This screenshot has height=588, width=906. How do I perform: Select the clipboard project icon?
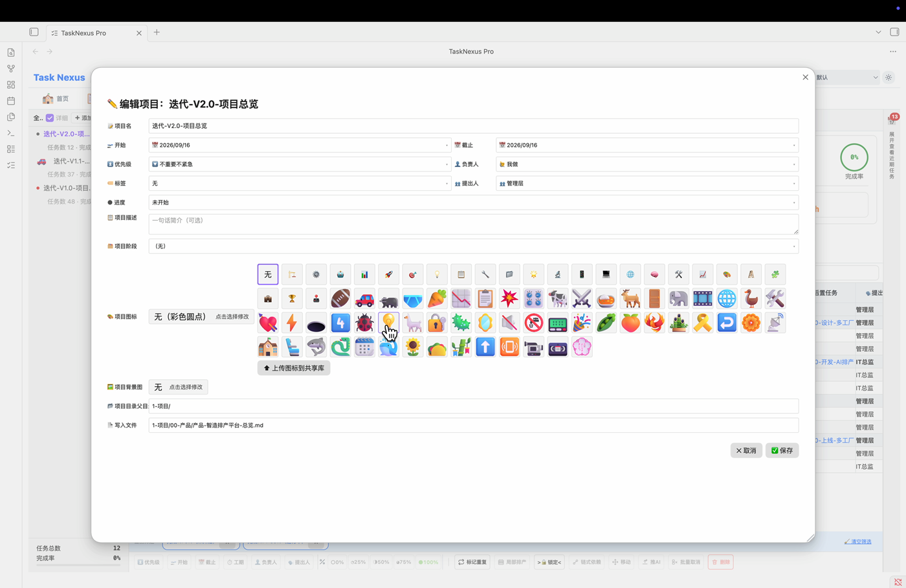click(485, 299)
